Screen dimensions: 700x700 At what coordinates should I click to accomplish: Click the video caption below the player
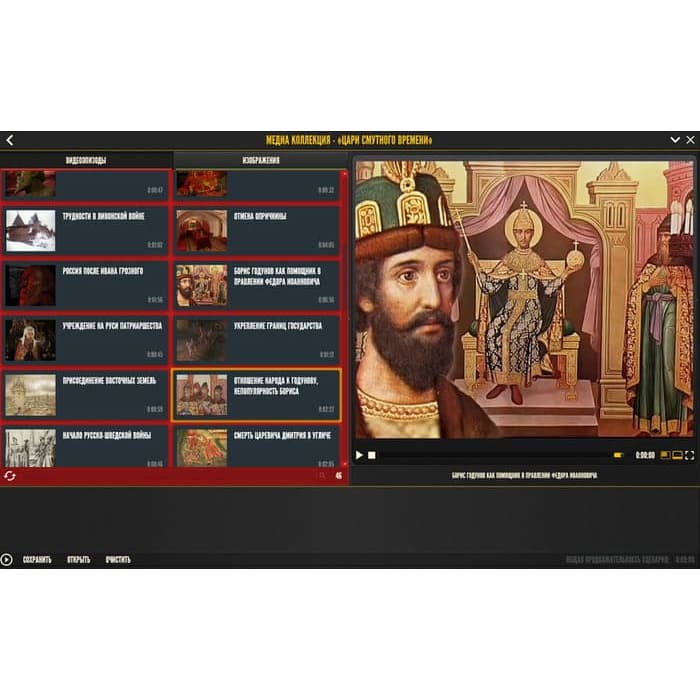pos(524,475)
